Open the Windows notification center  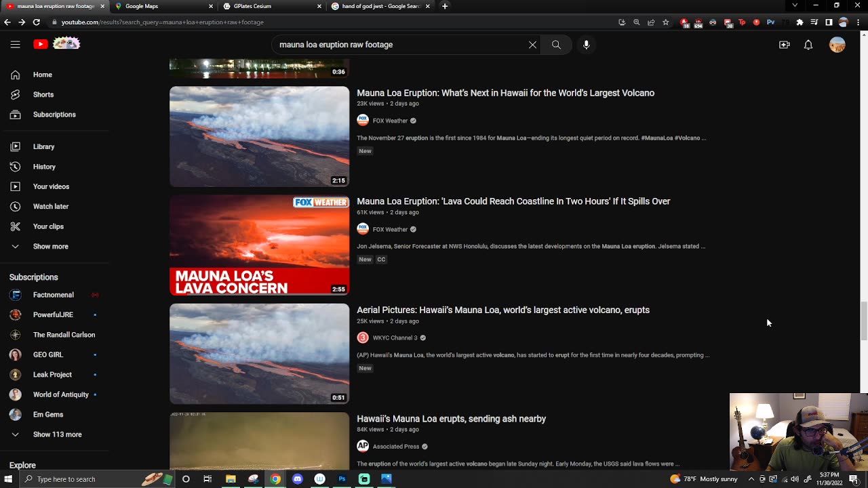tap(854, 479)
